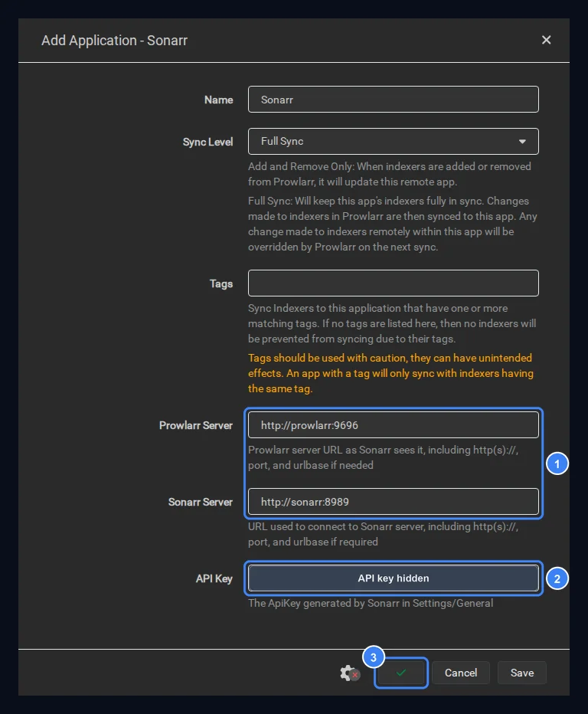The width and height of the screenshot is (588, 714).
Task: Save the Sonarr application
Action: point(522,673)
